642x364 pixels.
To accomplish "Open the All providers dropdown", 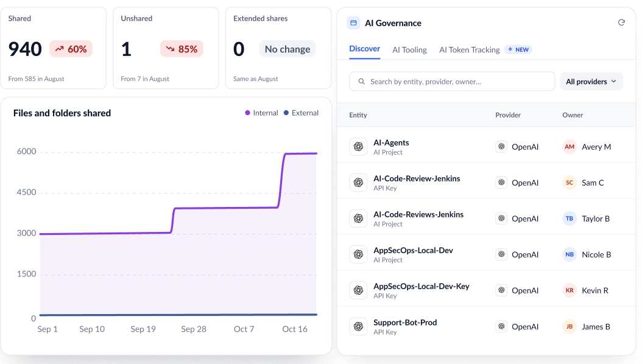I will tap(591, 82).
